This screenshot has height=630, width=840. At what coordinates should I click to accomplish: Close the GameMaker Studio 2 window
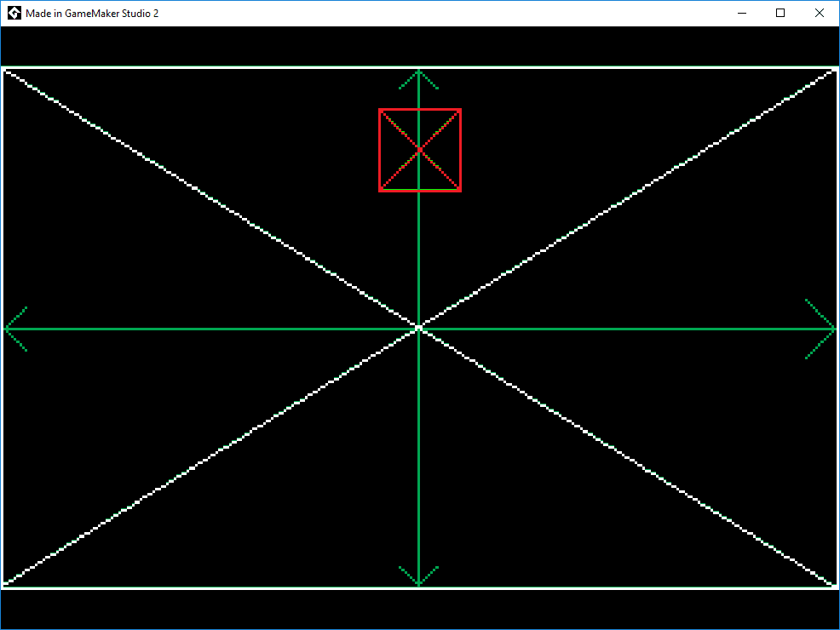pyautogui.click(x=819, y=14)
